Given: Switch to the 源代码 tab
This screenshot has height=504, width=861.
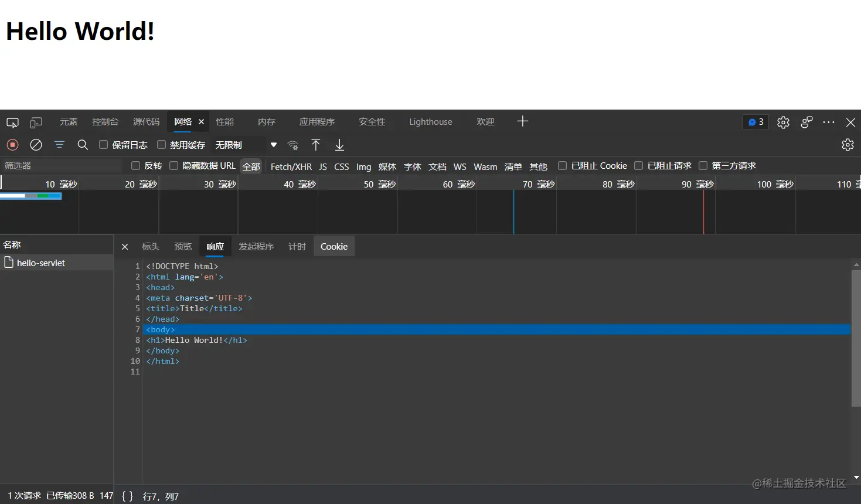Looking at the screenshot, I should [x=147, y=122].
